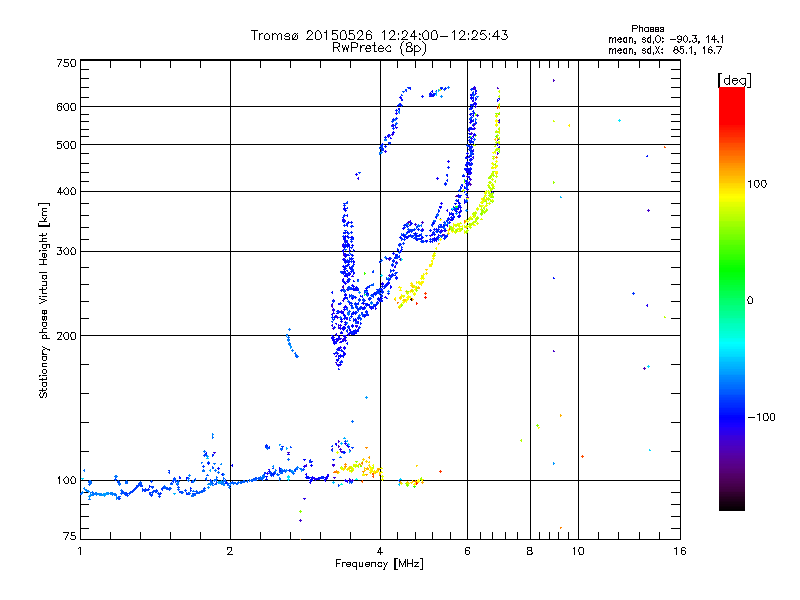Click the color bar's "-100" tick label

[x=761, y=417]
